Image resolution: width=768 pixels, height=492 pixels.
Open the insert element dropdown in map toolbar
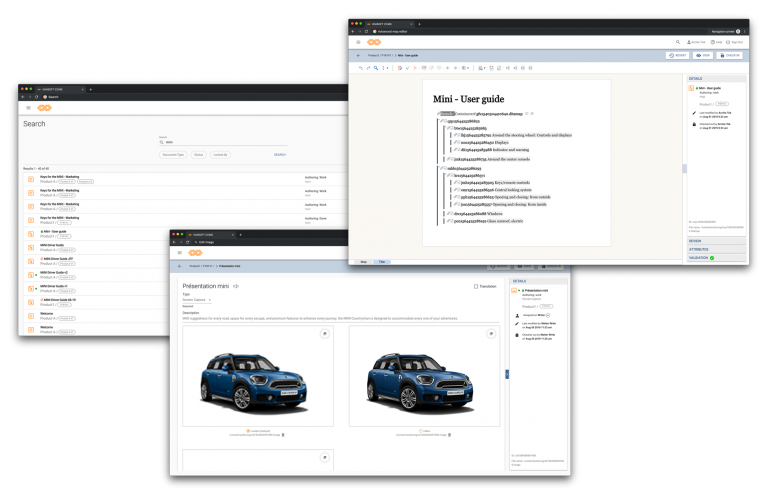(482, 68)
